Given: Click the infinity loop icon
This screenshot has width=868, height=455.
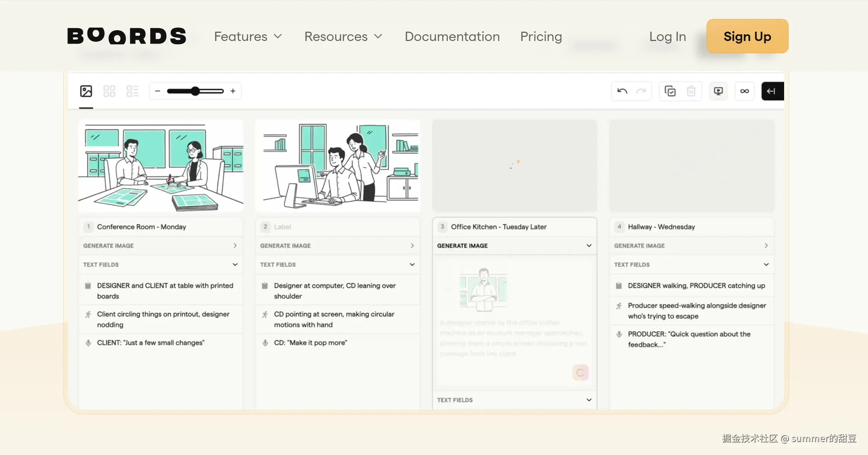Looking at the screenshot, I should 744,91.
